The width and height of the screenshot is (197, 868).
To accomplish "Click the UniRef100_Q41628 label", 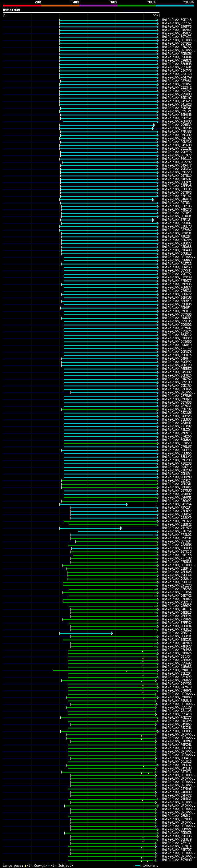I will 177,104.
